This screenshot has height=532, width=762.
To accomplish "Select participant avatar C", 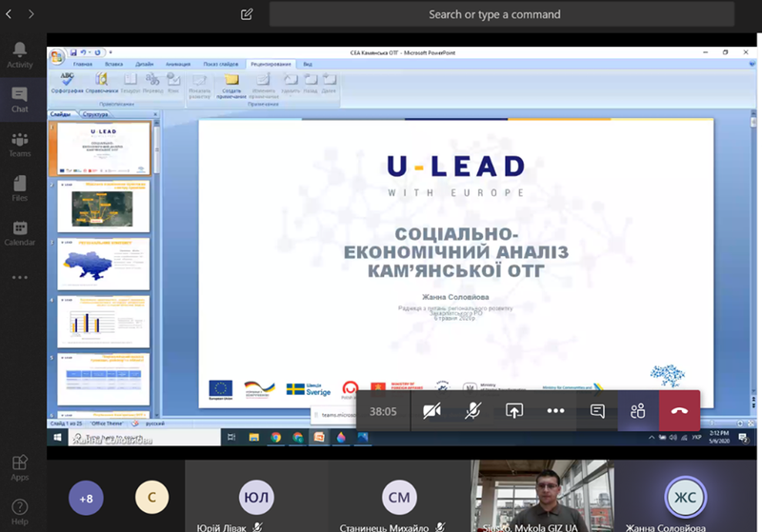I will coord(151,497).
